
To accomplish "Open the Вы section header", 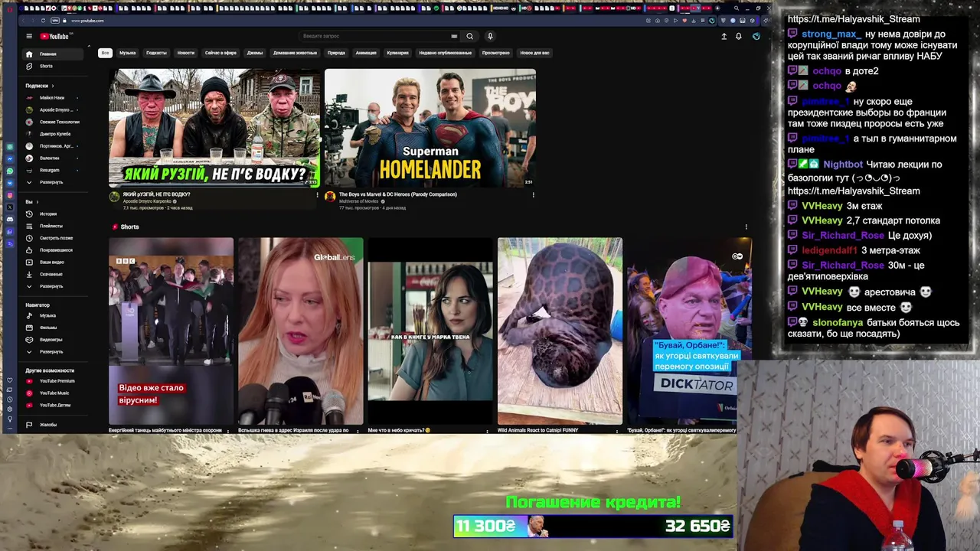I will (x=31, y=202).
